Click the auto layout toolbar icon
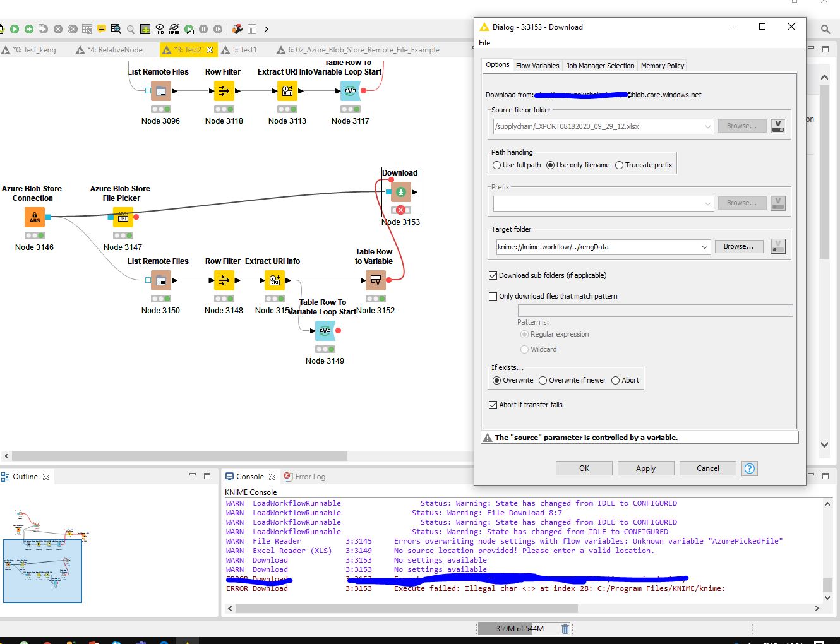This screenshot has height=644, width=840. (252, 29)
